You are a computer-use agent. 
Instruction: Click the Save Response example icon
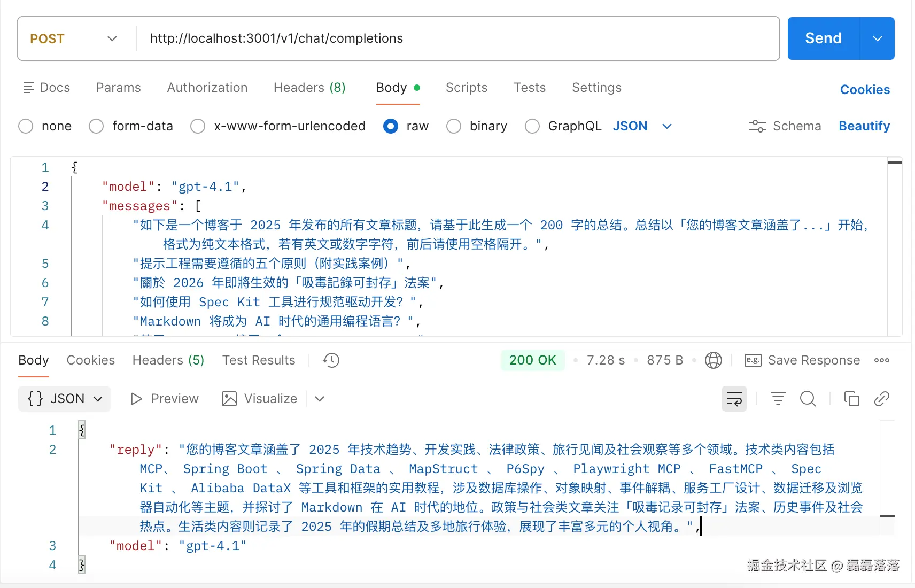tap(753, 360)
